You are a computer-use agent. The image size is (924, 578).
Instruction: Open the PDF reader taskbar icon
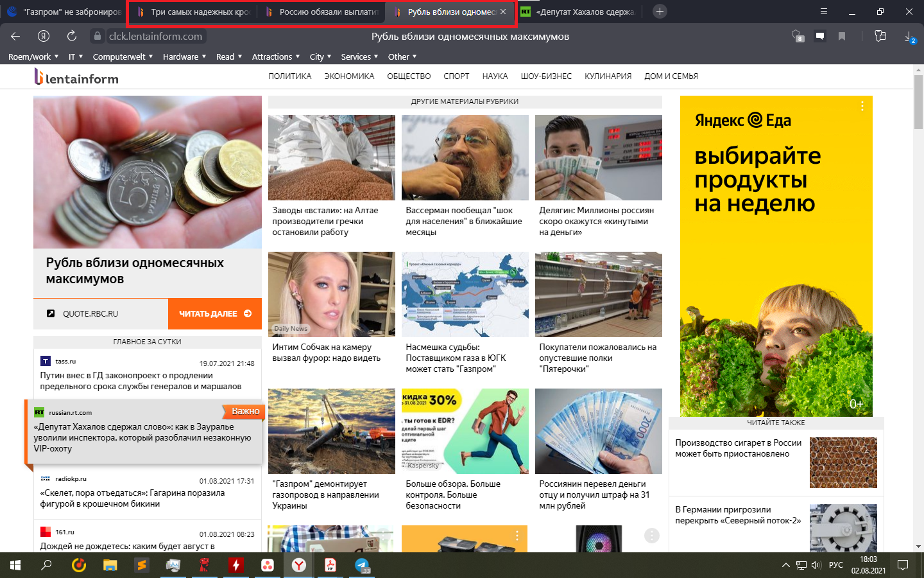pos(330,565)
